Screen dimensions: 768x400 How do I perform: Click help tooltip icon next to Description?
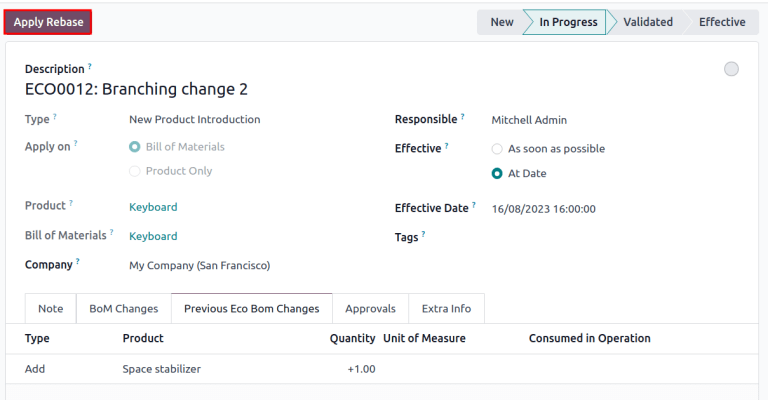coord(90,66)
